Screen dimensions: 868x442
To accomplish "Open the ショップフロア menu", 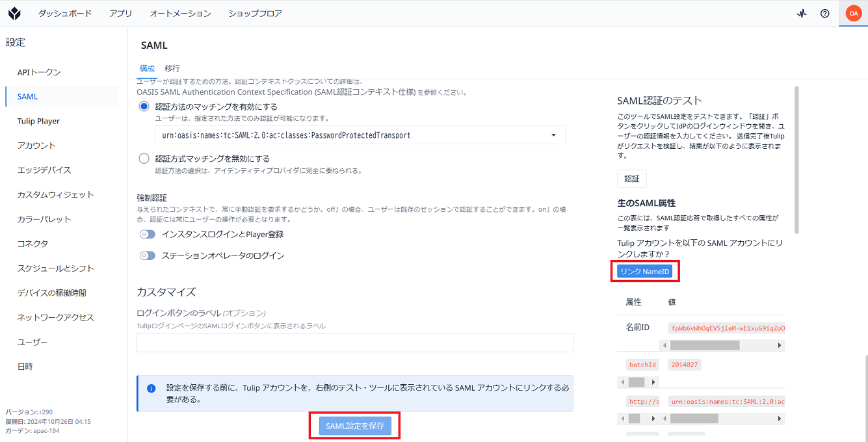I will coord(255,13).
